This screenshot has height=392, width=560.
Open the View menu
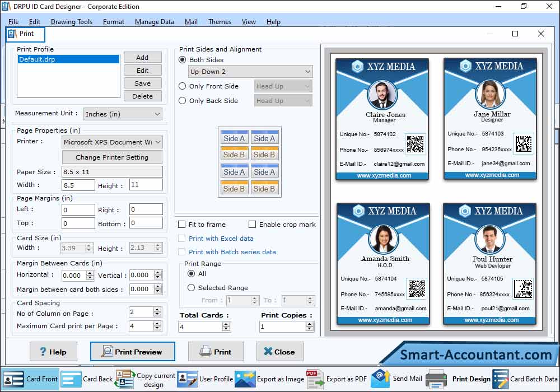tap(249, 22)
